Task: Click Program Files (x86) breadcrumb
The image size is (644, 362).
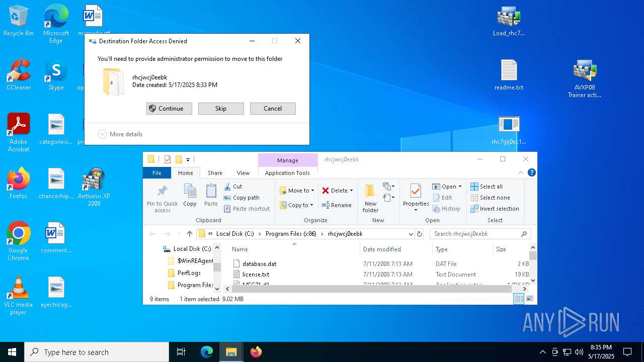Action: 291,234
